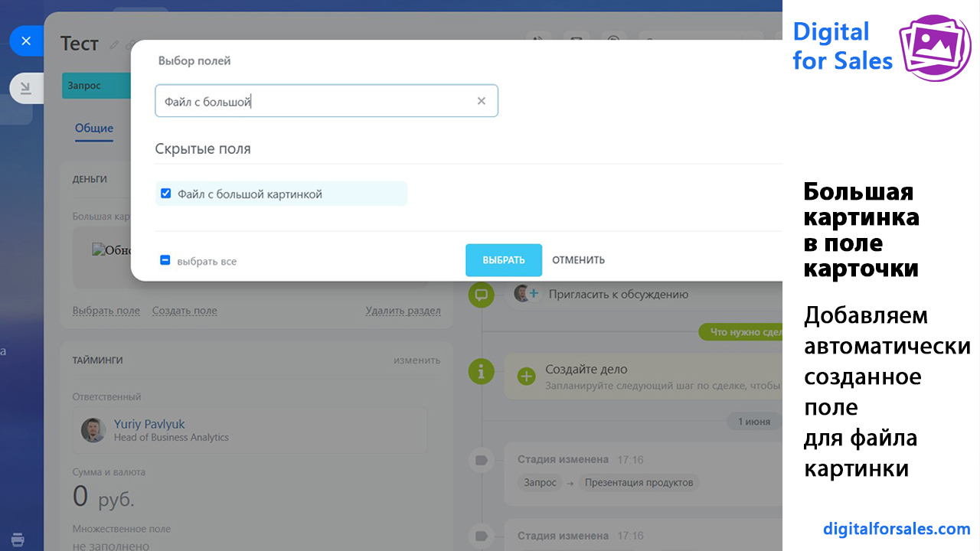This screenshot has height=551, width=980.
Task: Click the '0 руб.' amount value
Action: tap(103, 497)
